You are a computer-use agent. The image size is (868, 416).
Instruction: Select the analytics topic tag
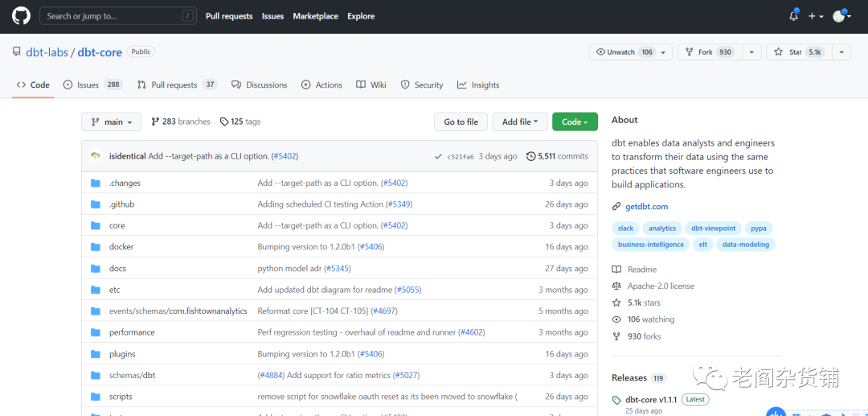click(662, 229)
